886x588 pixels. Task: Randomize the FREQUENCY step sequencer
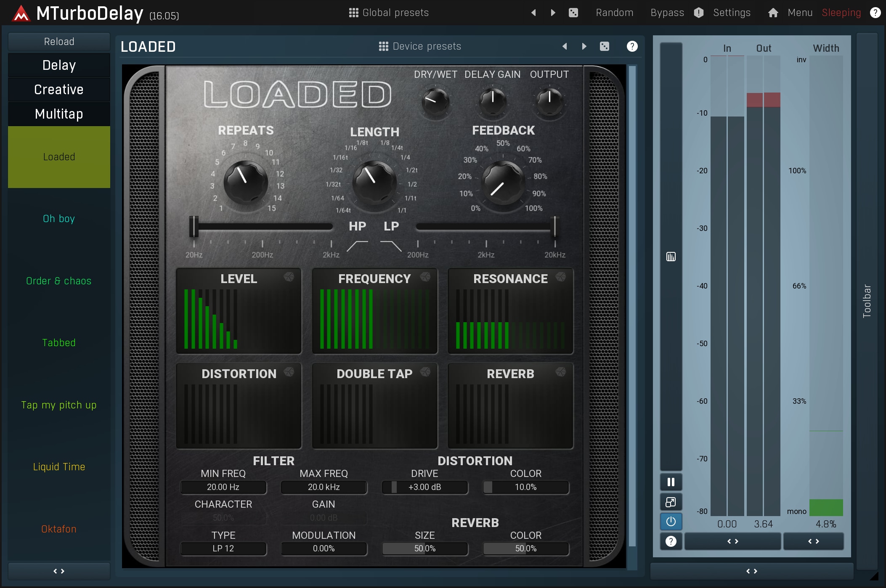[x=425, y=277]
